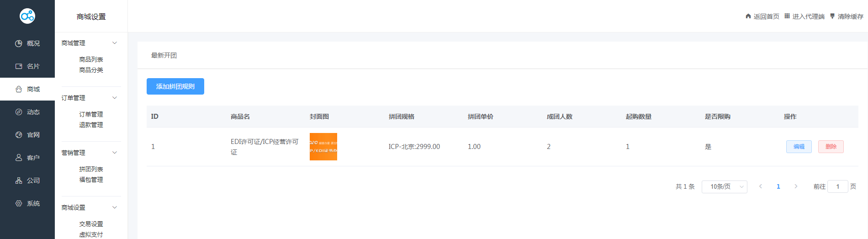Select 最新开团 tab header
868x239 pixels.
tap(164, 55)
